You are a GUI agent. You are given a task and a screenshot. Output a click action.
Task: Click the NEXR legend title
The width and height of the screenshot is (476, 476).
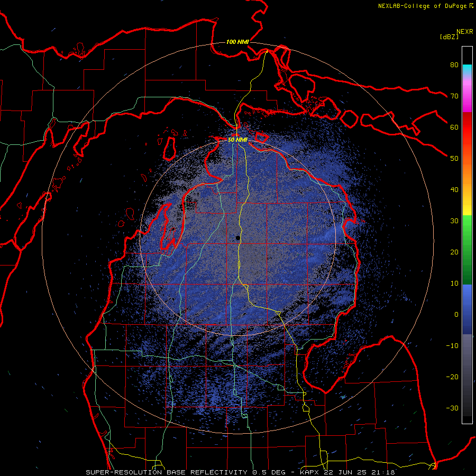(x=465, y=32)
